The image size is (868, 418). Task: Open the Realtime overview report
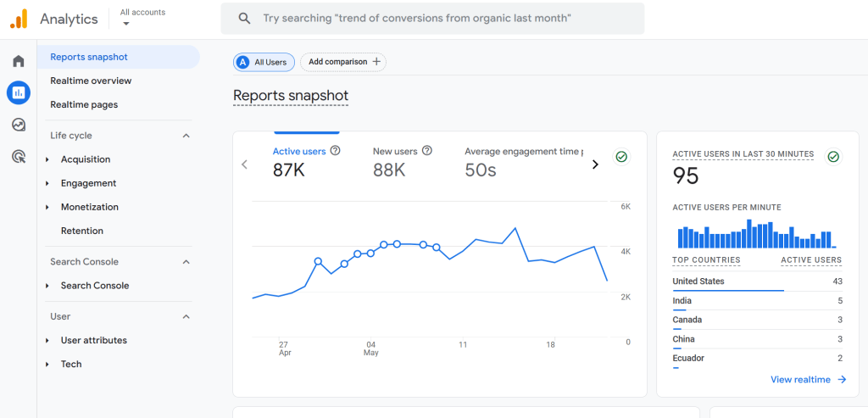click(91, 81)
